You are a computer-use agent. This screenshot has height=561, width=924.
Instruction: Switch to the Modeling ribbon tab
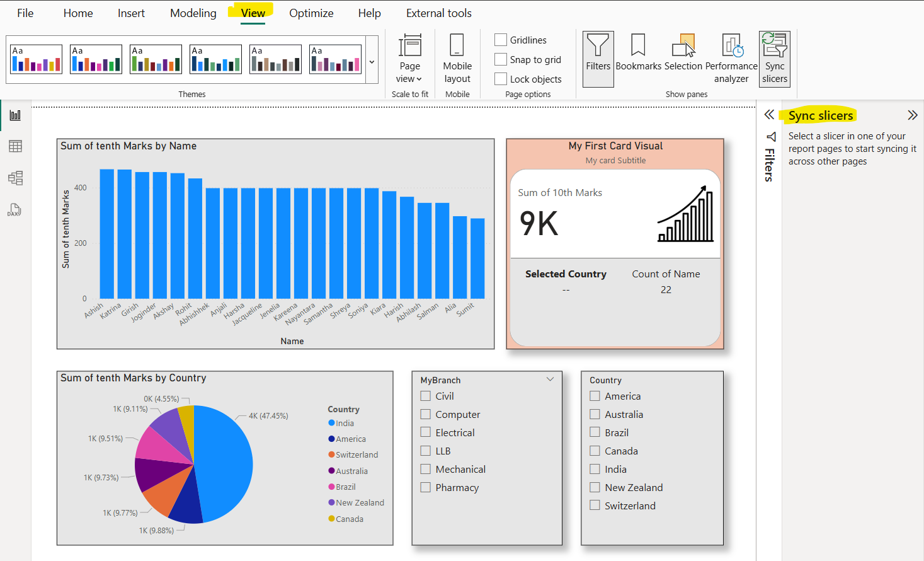193,13
